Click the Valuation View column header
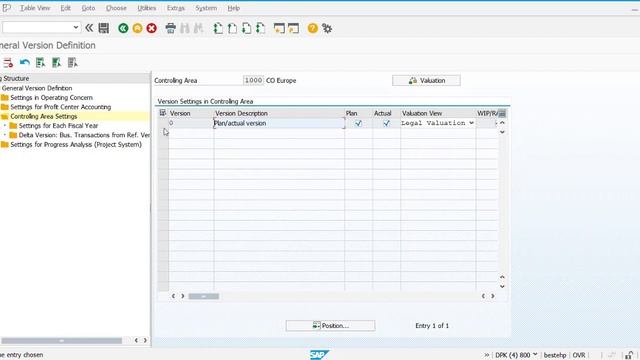 438,113
